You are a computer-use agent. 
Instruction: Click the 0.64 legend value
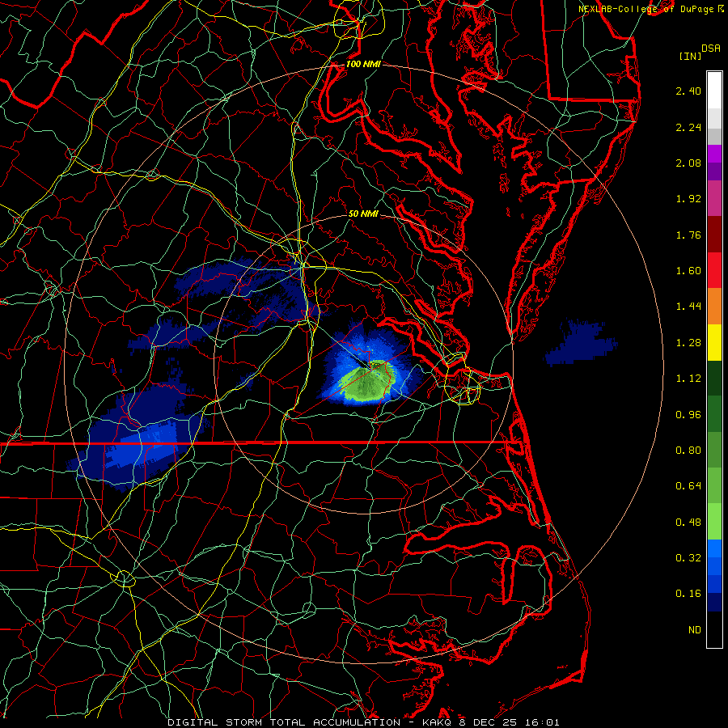click(x=688, y=486)
